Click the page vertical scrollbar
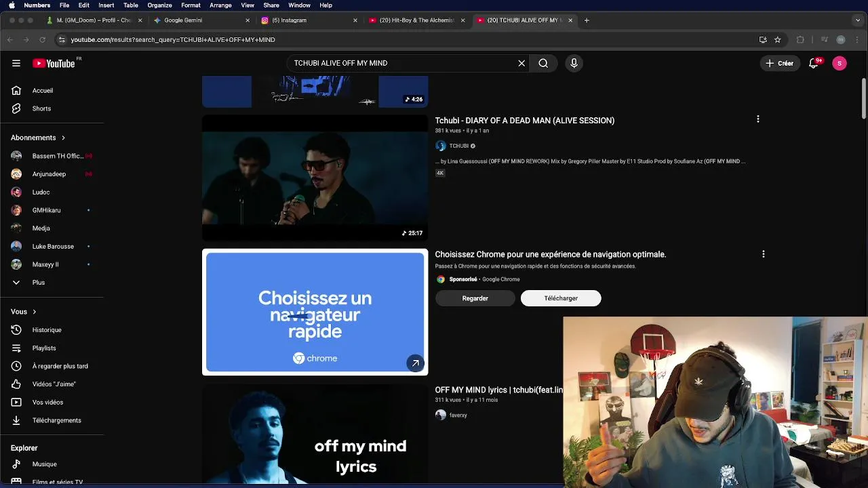 tap(863, 98)
